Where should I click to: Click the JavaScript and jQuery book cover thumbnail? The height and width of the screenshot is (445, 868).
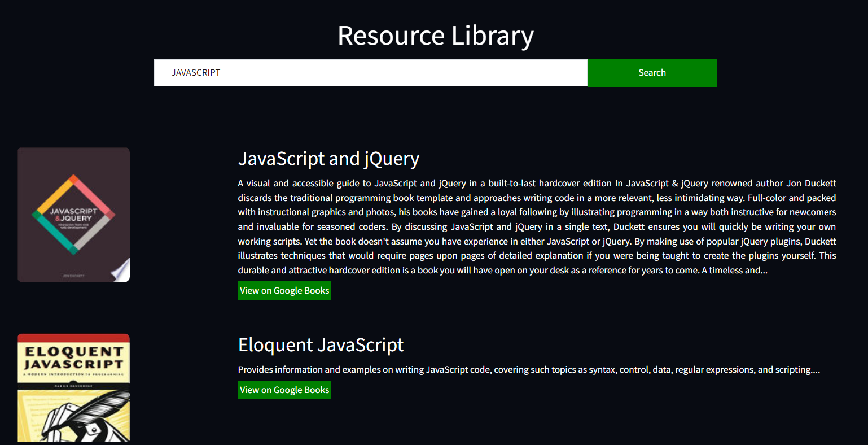pyautogui.click(x=73, y=215)
